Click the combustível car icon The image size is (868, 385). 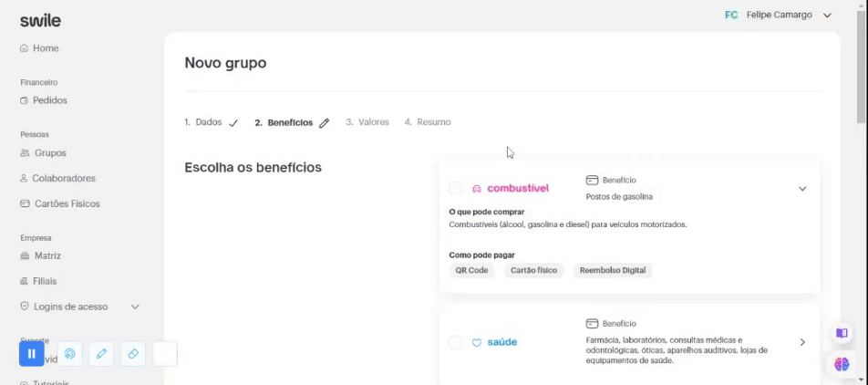pos(477,189)
